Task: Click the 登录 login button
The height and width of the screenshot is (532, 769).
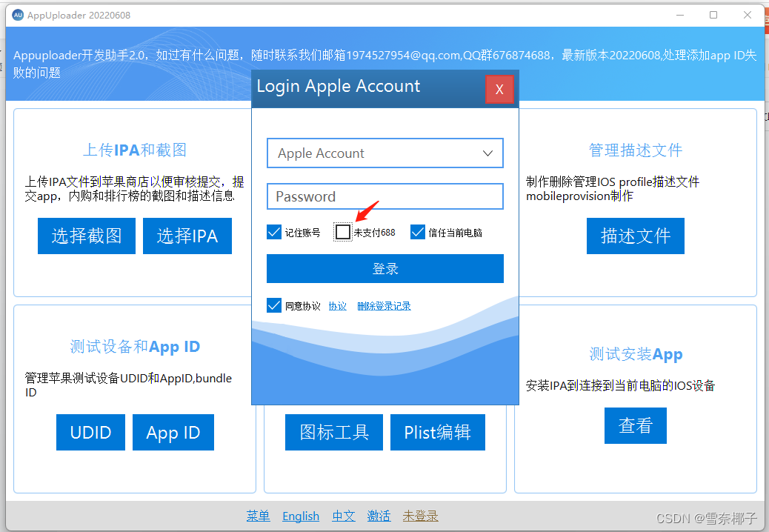Action: pos(384,268)
